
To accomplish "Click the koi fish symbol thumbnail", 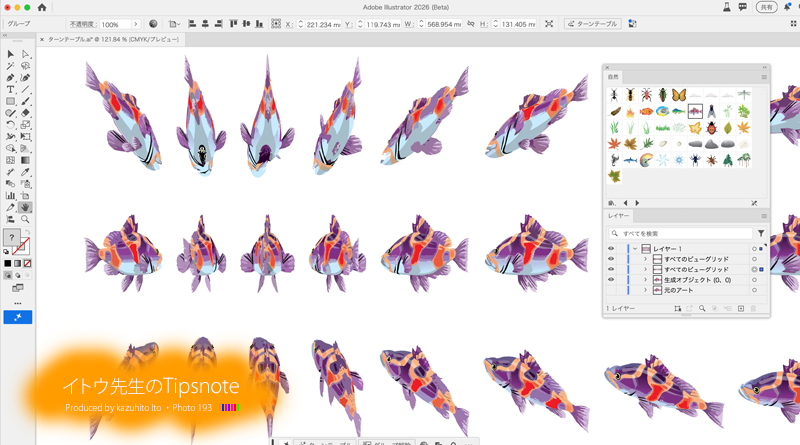I will click(693, 113).
